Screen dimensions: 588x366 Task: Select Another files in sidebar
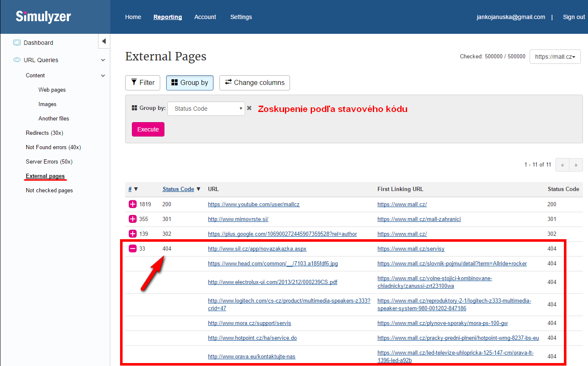[54, 118]
